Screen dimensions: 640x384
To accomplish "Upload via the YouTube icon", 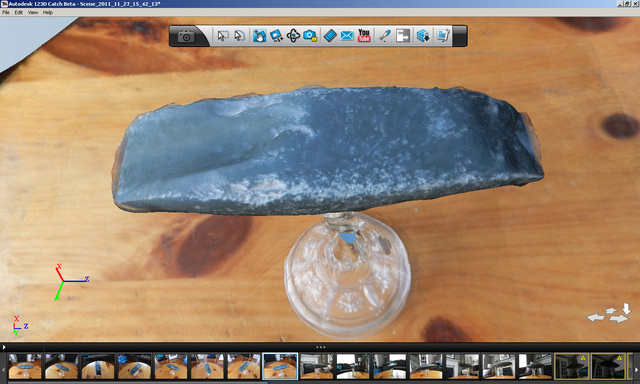I will point(364,36).
